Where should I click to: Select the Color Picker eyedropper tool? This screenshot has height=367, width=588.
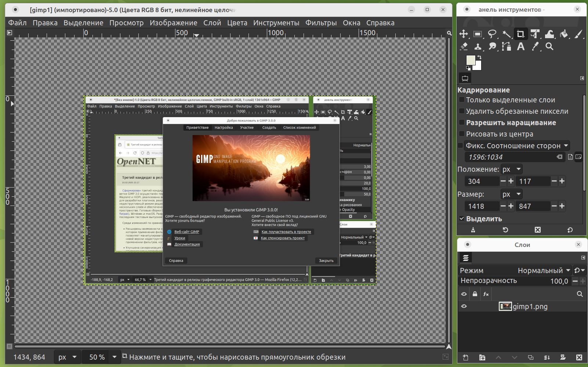(535, 47)
